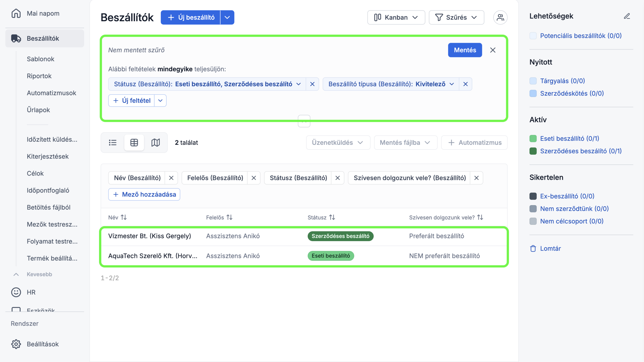
Task: Toggle the Tárgyalás status checkbox
Action: coord(533,81)
